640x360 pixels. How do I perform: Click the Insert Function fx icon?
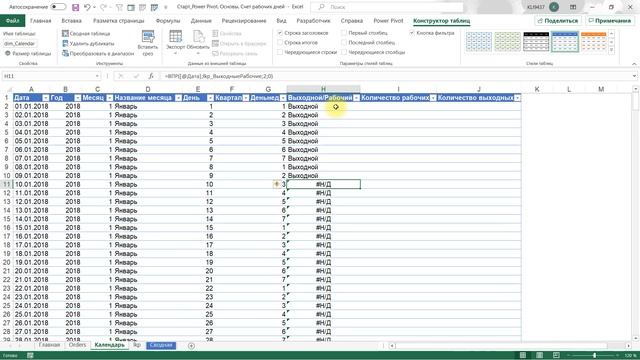pyautogui.click(x=151, y=76)
